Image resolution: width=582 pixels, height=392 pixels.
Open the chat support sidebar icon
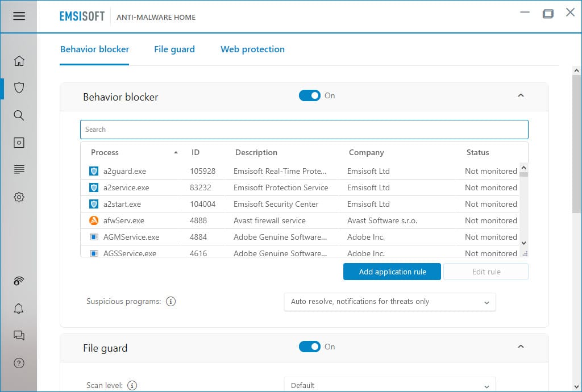click(x=19, y=336)
